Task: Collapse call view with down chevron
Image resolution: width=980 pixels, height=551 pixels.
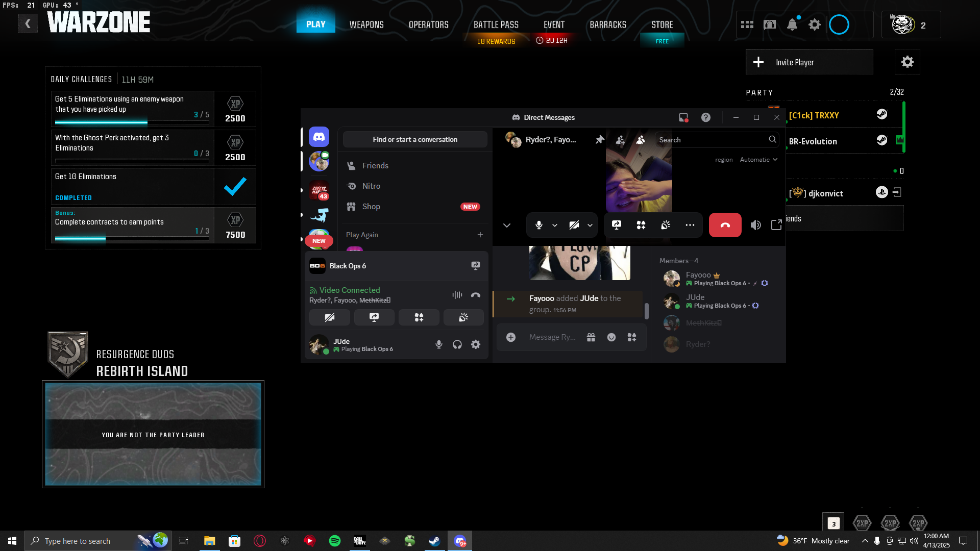Action: click(x=507, y=225)
